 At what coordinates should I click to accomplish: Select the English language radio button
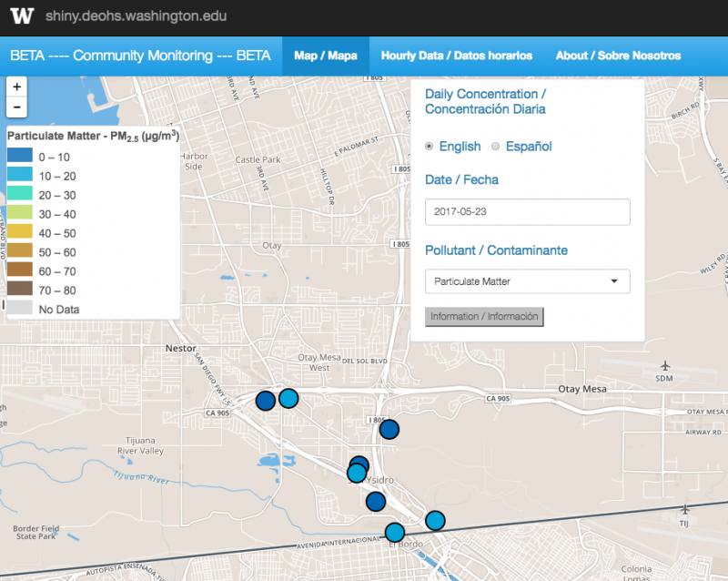pyautogui.click(x=428, y=147)
